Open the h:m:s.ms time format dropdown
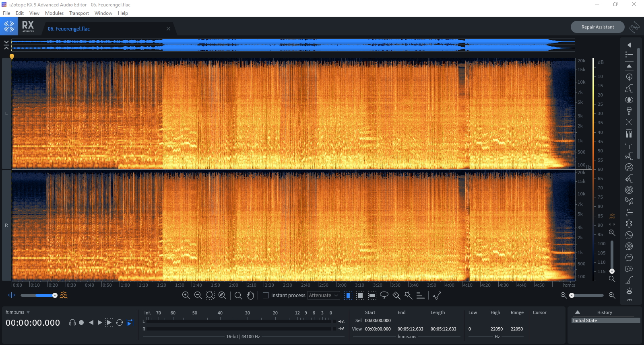 coord(17,312)
